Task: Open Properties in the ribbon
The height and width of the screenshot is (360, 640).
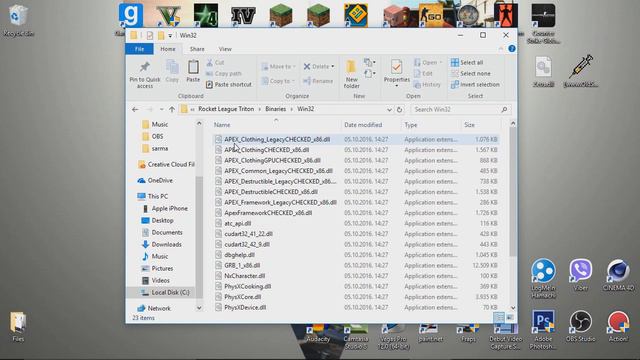Action: 396,73
